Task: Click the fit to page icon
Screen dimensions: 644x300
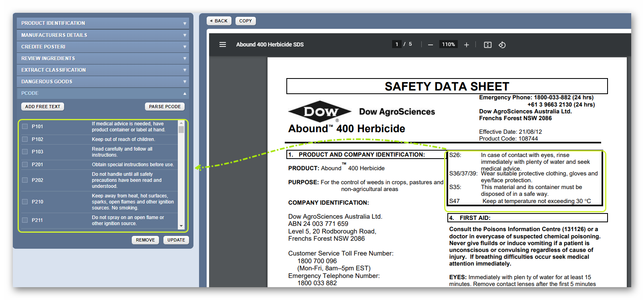Action: [x=488, y=45]
